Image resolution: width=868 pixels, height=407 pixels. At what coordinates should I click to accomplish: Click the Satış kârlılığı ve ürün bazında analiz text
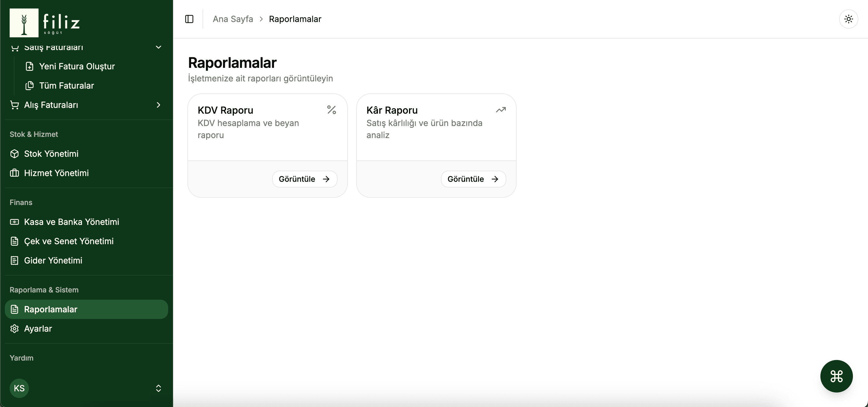(424, 129)
